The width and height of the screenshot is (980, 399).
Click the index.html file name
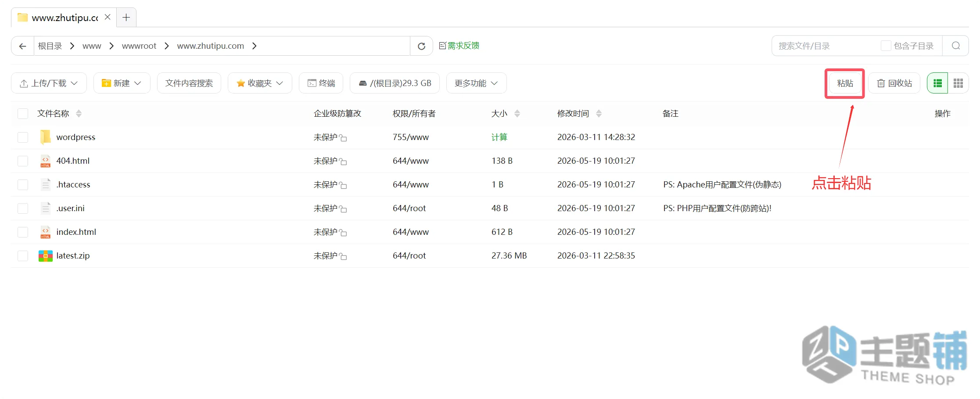[76, 232]
